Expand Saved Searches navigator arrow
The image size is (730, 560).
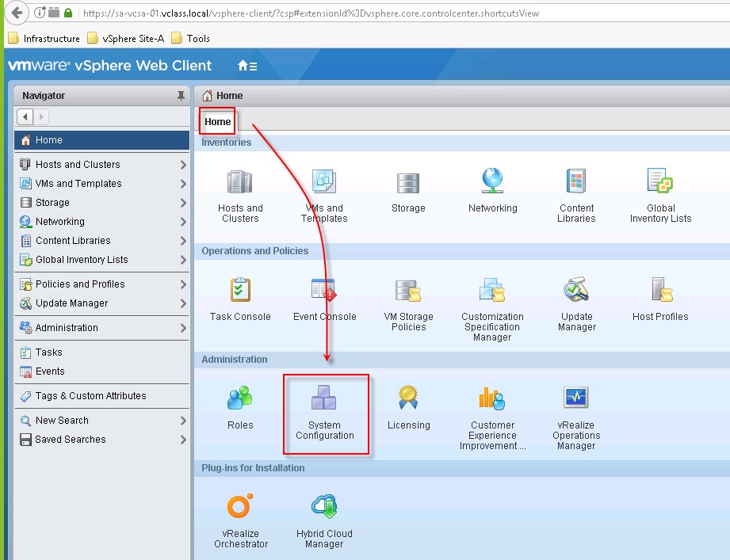183,440
